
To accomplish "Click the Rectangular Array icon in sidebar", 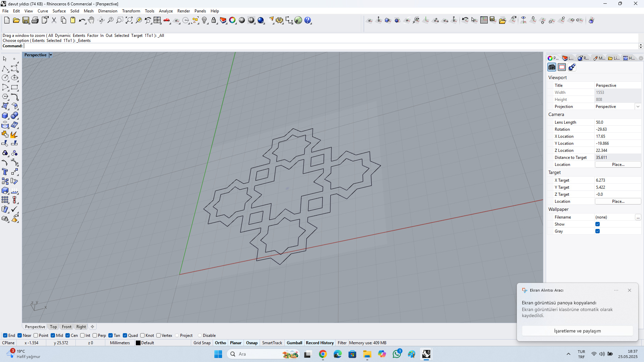I will pos(5,200).
